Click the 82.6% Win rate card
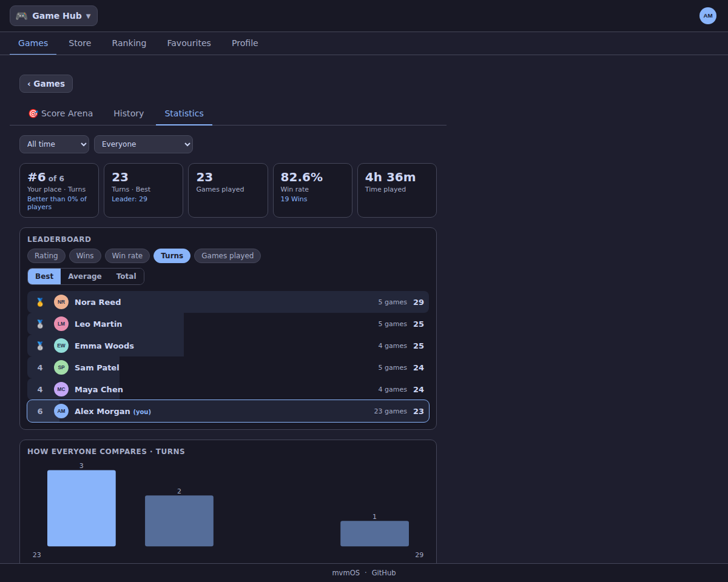The image size is (728, 582). click(312, 190)
